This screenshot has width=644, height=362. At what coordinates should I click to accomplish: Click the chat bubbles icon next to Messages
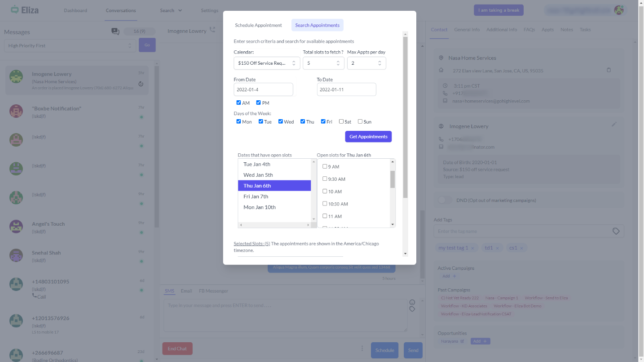[115, 31]
